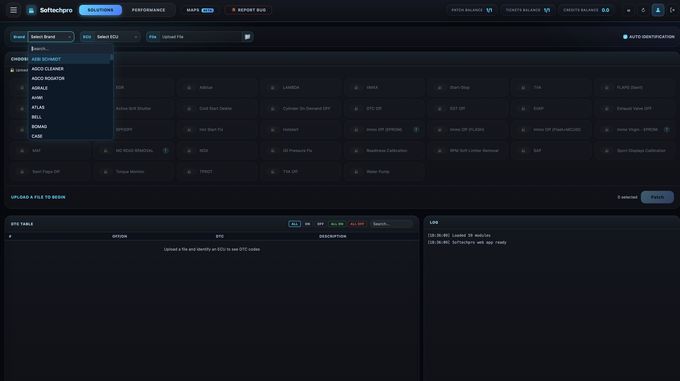Click the Upload File field
The height and width of the screenshot is (381, 680).
pos(200,37)
